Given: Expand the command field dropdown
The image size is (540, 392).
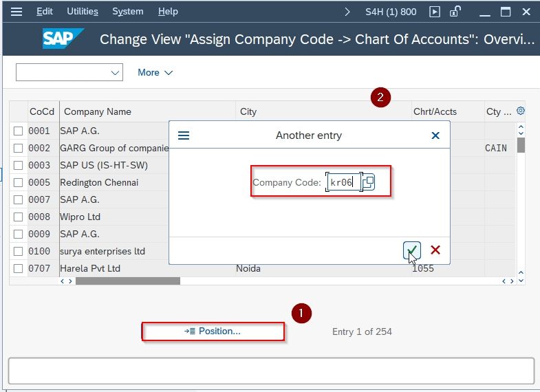Looking at the screenshot, I should (115, 73).
